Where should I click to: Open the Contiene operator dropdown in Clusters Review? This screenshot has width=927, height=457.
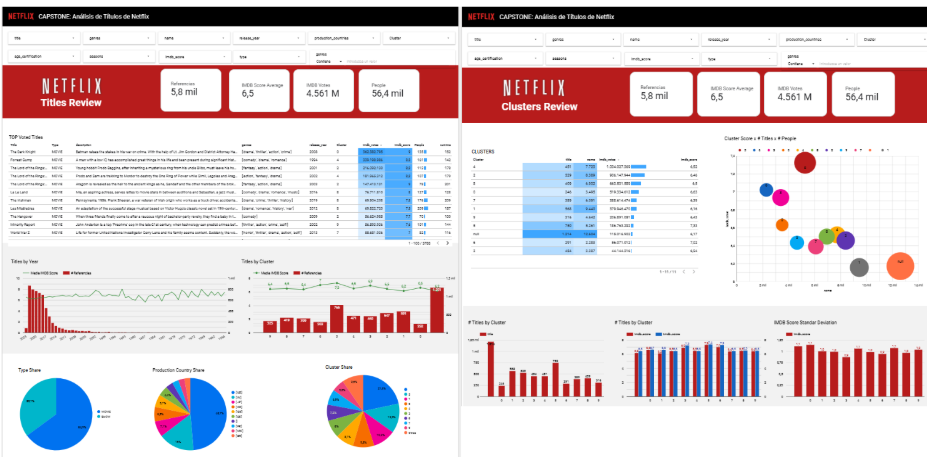click(802, 63)
